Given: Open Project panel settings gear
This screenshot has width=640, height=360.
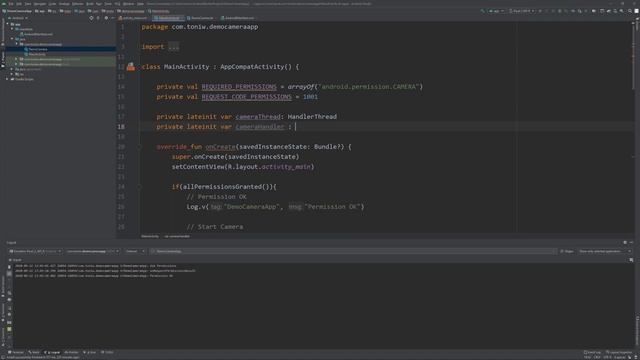Looking at the screenshot, I should point(106,18).
